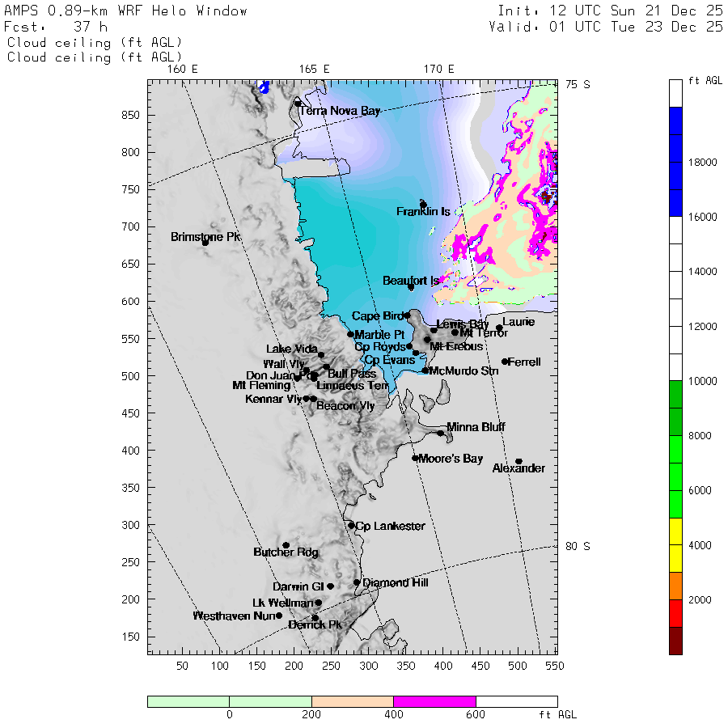
Task: Click the Cp Lankester marker dot
Action: 352,526
